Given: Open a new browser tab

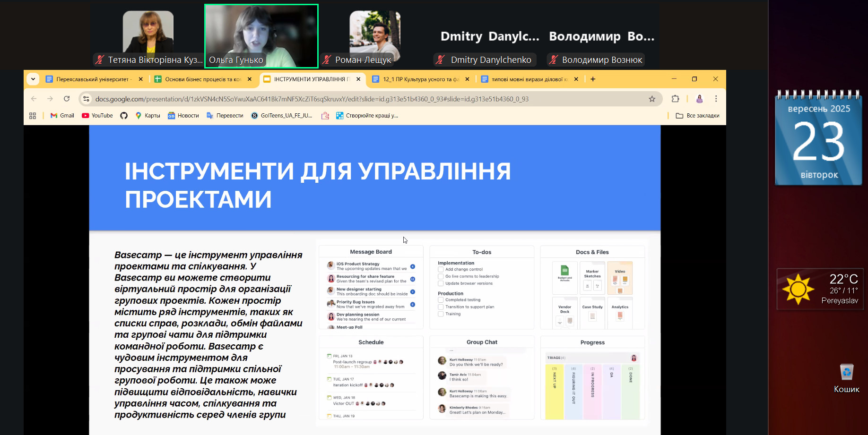Looking at the screenshot, I should pyautogui.click(x=593, y=79).
